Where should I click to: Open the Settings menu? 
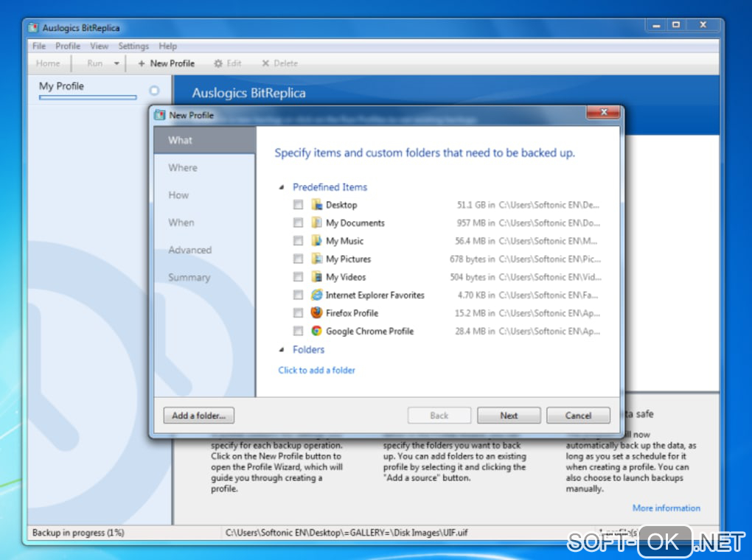(x=133, y=46)
